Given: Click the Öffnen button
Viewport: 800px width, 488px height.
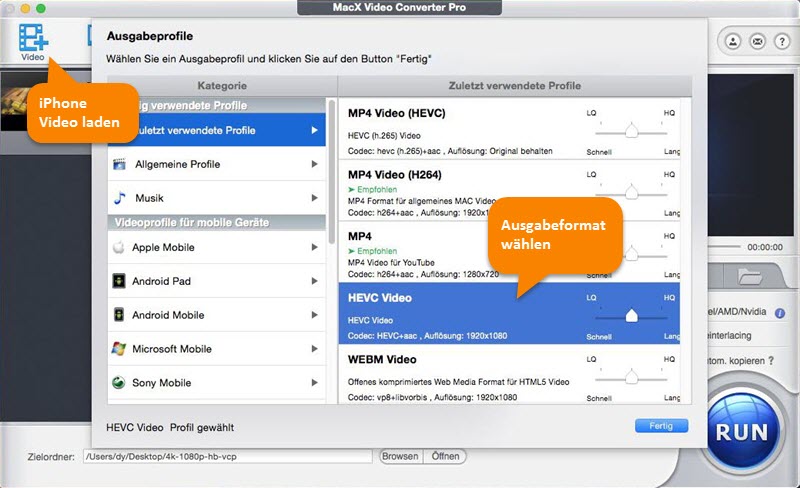Looking at the screenshot, I should click(445, 456).
